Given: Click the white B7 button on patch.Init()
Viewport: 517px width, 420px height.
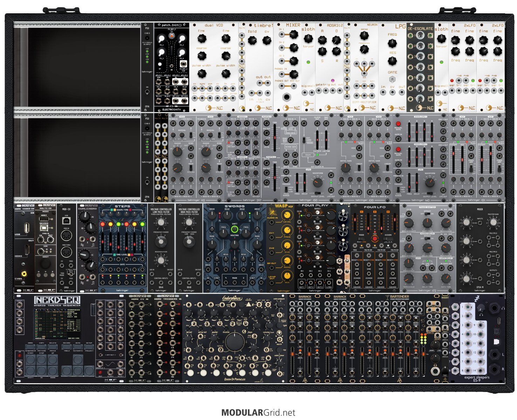Looking at the screenshot, I should (160, 64).
